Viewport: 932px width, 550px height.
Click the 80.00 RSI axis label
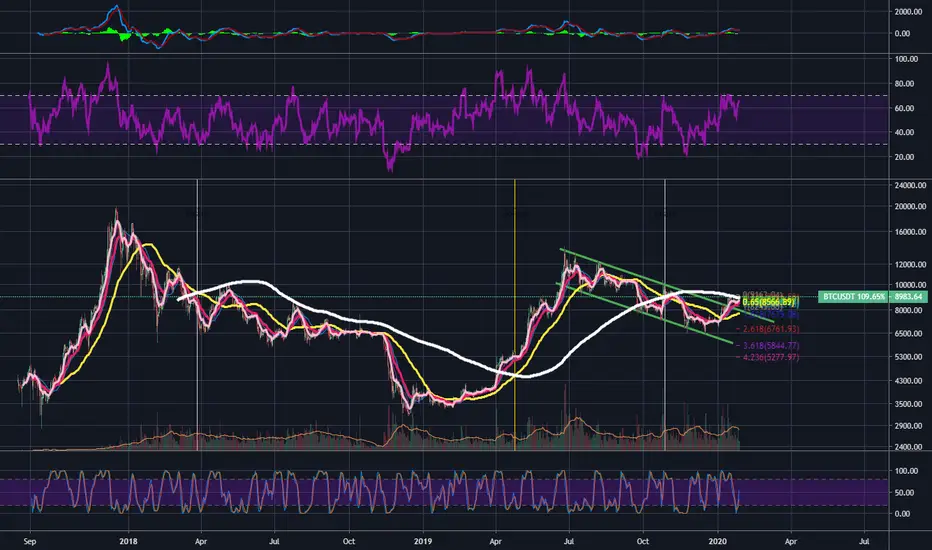click(902, 84)
